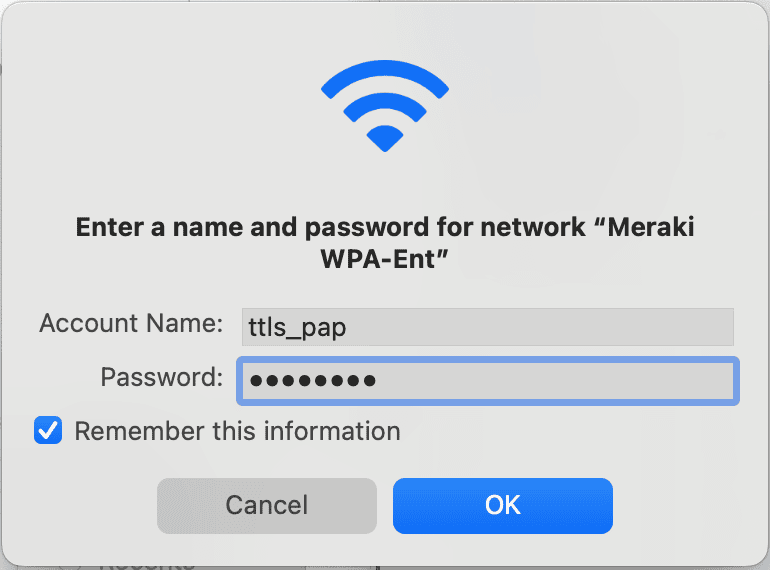Screen dimensions: 770x570
Task: Click the dialog heading about network credentials
Action: [385, 243]
